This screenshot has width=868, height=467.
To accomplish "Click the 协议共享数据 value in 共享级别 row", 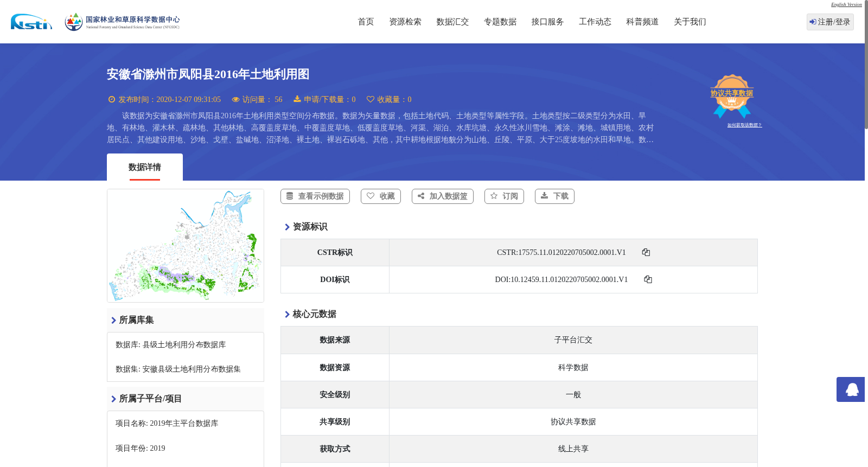I will pyautogui.click(x=573, y=422).
